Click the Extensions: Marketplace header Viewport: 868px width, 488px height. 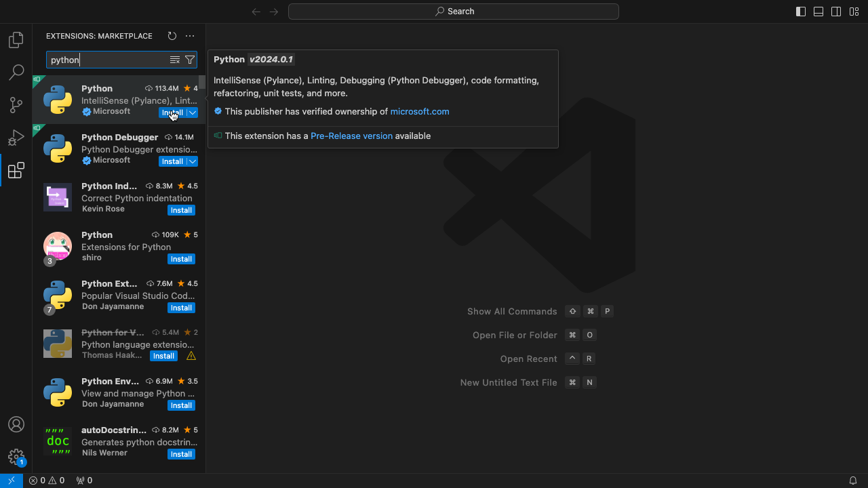pyautogui.click(x=99, y=36)
